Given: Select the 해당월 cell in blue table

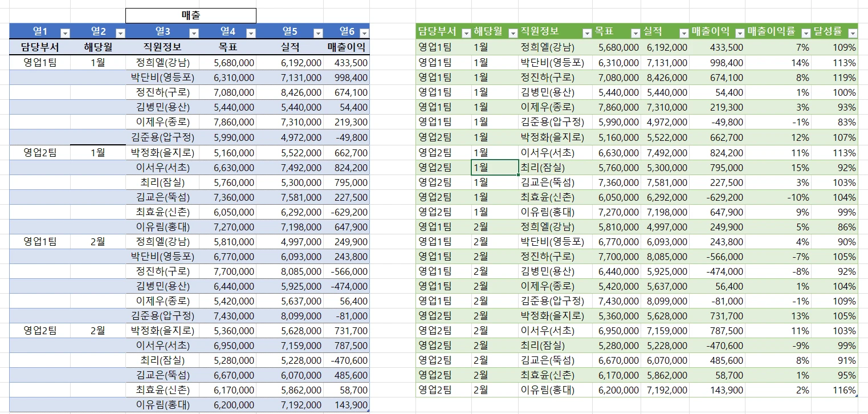Looking at the screenshot, I should pyautogui.click(x=98, y=47).
